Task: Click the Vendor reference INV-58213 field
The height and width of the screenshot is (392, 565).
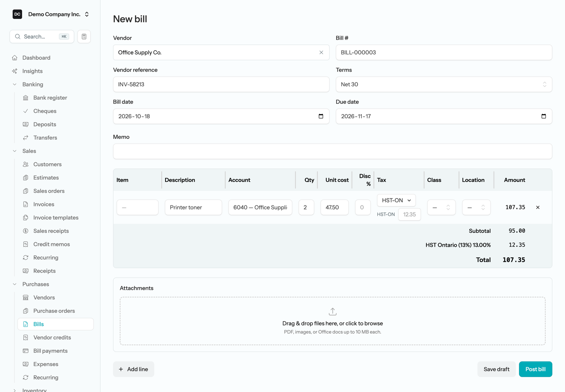Action: 221,84
